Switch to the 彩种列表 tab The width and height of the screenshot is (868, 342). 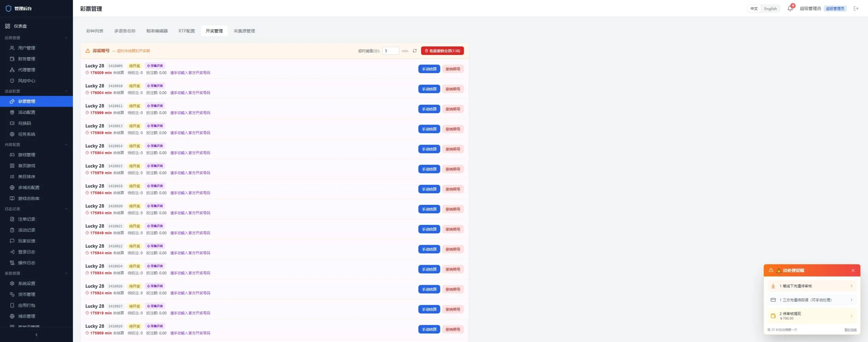point(95,31)
